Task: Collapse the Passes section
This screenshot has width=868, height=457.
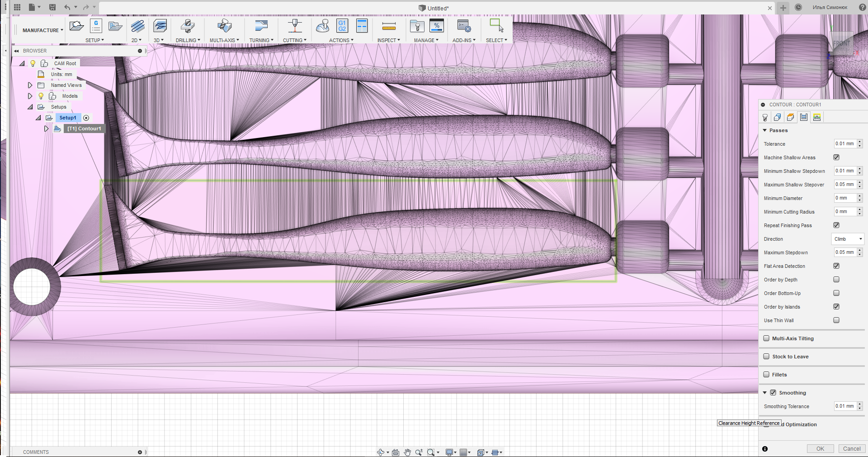Action: click(765, 130)
